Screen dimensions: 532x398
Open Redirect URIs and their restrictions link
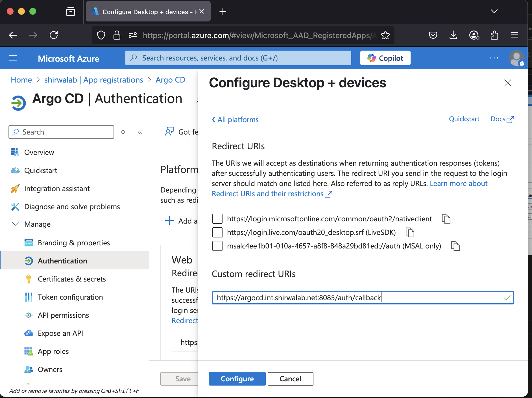[272, 194]
